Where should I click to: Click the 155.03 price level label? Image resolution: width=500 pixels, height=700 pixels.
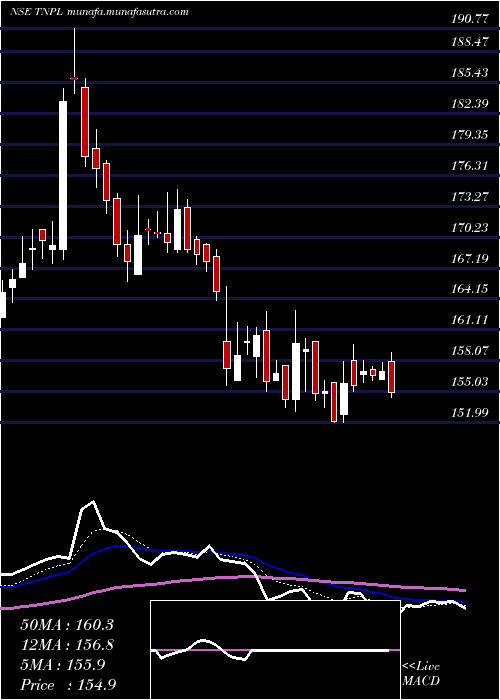[470, 382]
